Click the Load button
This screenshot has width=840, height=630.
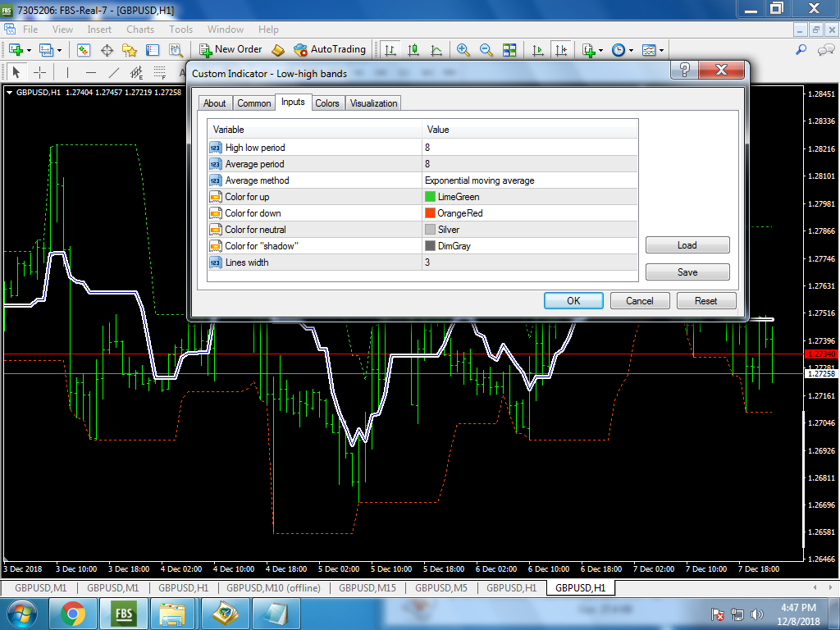click(687, 244)
